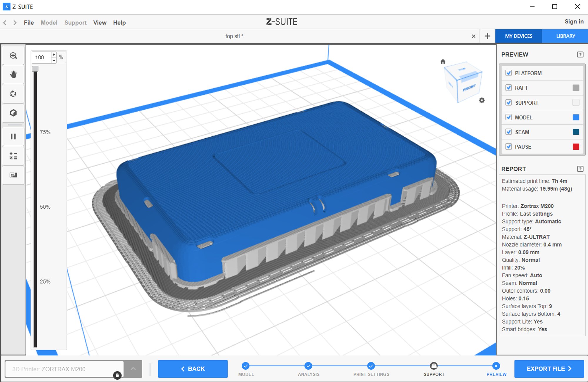Select the top.stl file tab

234,36
